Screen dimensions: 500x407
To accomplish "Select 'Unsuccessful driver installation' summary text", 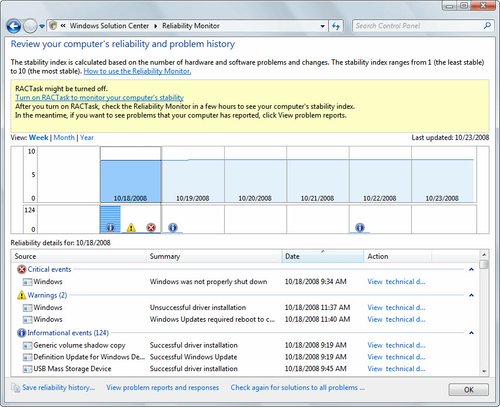I will tap(198, 307).
